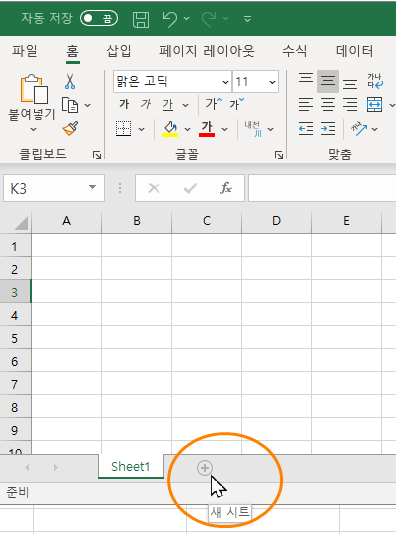Open the Fill Color palette arrow
The image size is (396, 534).
click(187, 129)
